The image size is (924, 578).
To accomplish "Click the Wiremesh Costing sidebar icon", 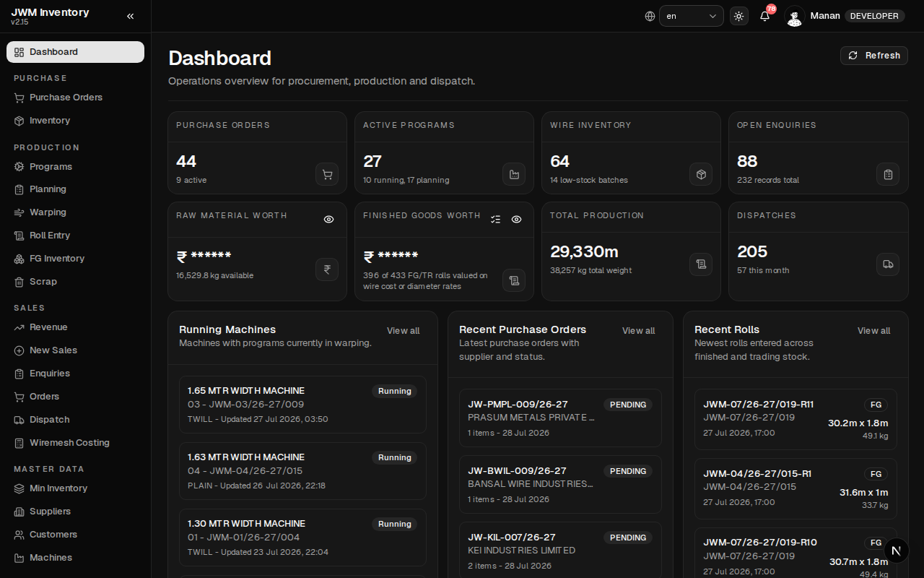I will [x=19, y=443].
